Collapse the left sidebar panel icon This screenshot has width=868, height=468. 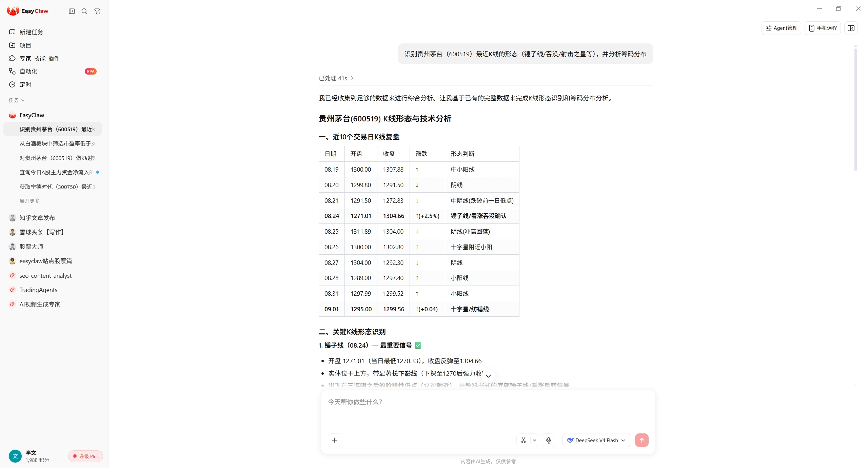(72, 11)
